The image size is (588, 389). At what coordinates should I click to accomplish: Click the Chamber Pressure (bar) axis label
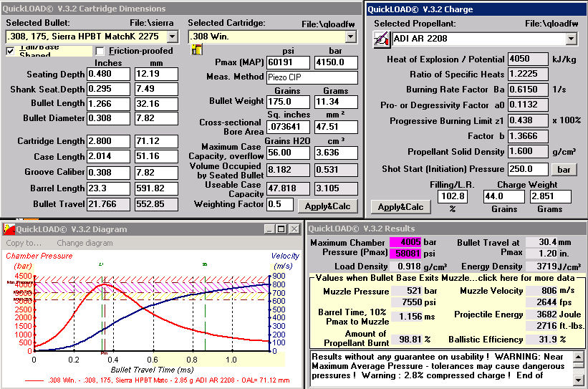coord(39,261)
